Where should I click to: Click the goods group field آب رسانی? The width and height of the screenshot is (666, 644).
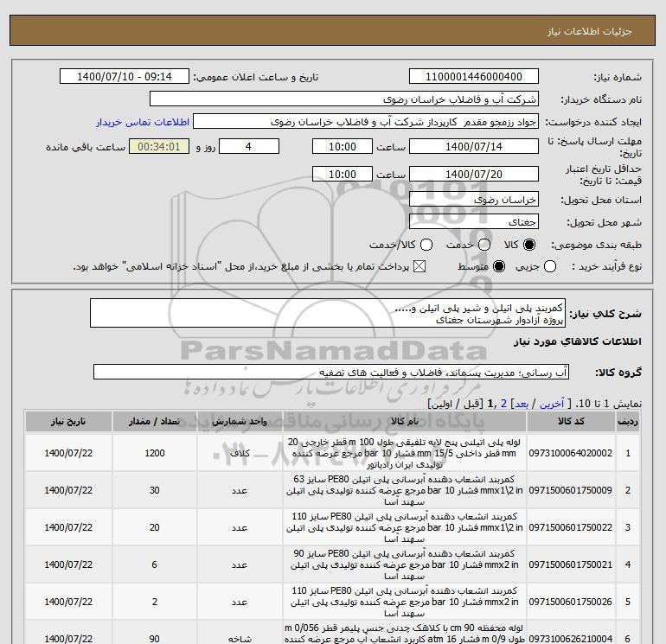click(x=331, y=373)
